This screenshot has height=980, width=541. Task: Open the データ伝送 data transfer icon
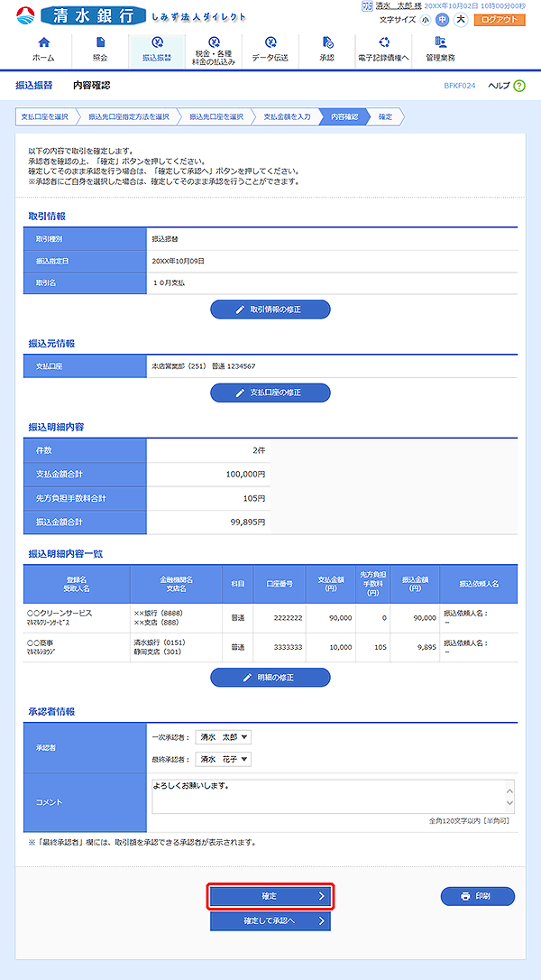coord(270,43)
